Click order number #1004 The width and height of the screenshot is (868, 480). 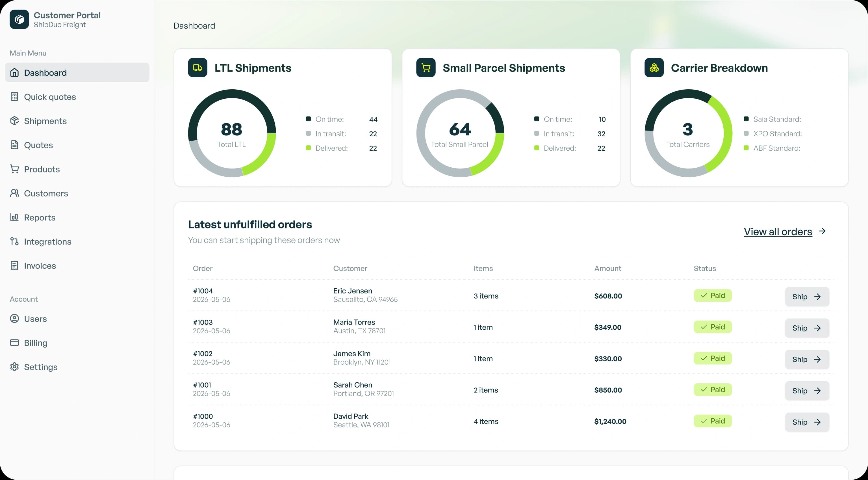[203, 291]
